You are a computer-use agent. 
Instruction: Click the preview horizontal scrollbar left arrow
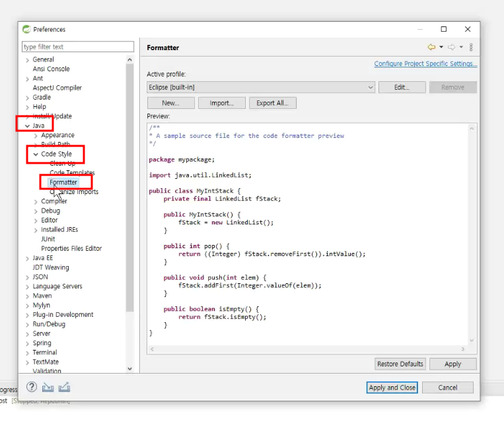point(152,349)
